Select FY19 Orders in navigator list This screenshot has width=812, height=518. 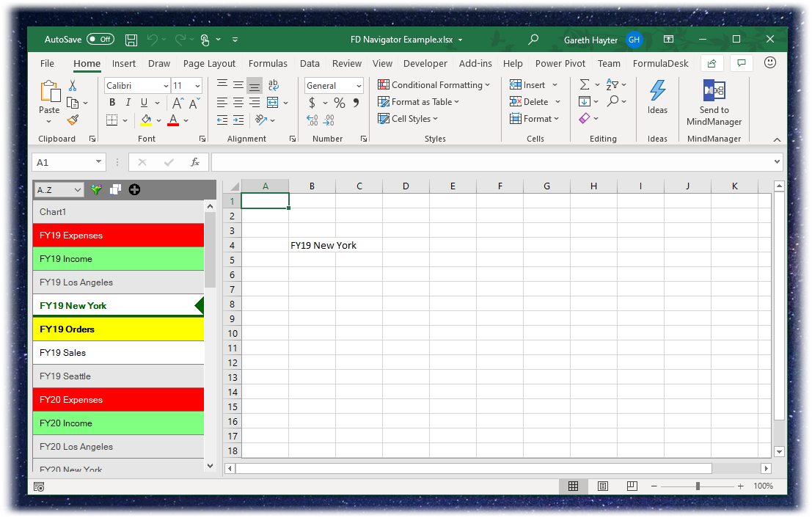point(119,329)
